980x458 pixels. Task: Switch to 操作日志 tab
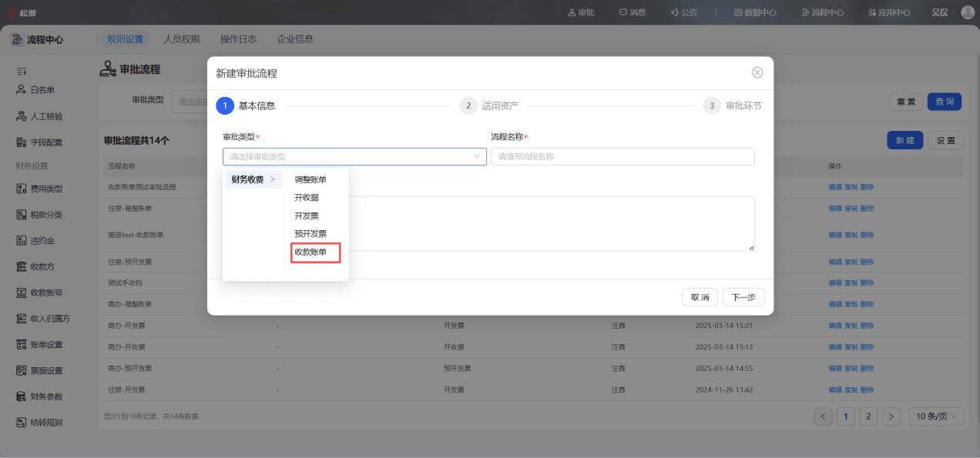238,39
